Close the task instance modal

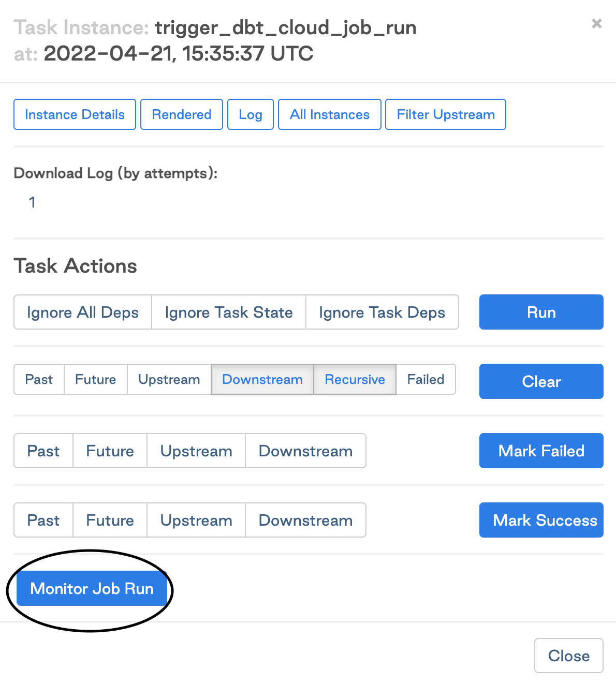[x=568, y=656]
